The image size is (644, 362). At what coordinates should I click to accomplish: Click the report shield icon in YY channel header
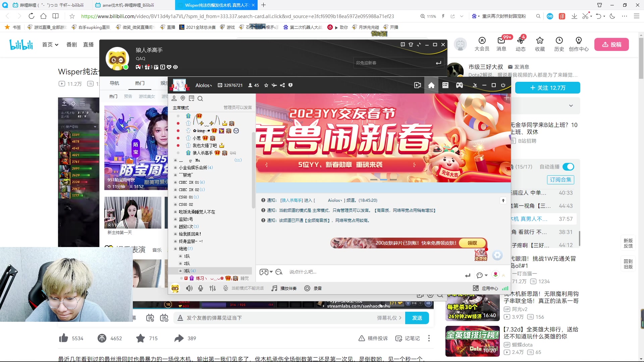290,85
